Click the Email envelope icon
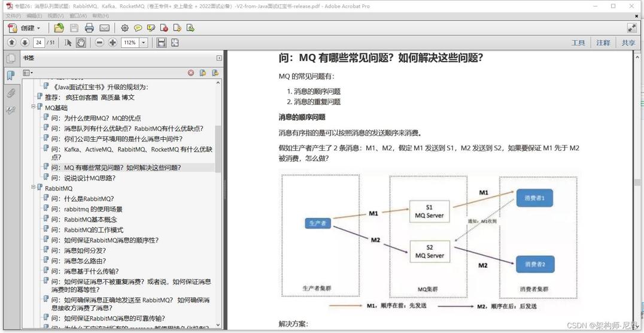Viewport: 644px width, 333px height. coord(105,28)
